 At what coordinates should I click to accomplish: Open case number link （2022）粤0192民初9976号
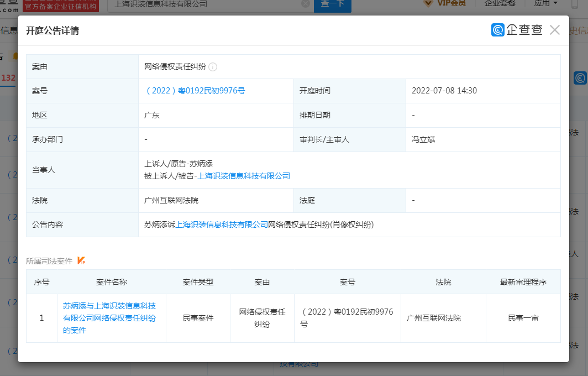click(195, 91)
